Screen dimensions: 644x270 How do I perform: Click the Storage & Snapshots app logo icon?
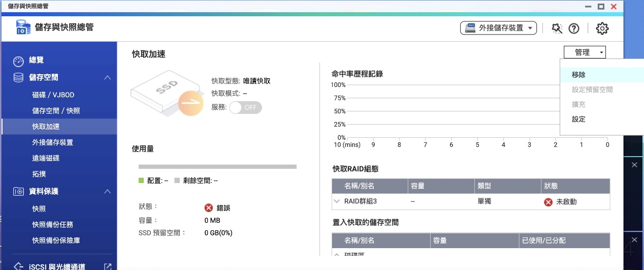pyautogui.click(x=23, y=27)
